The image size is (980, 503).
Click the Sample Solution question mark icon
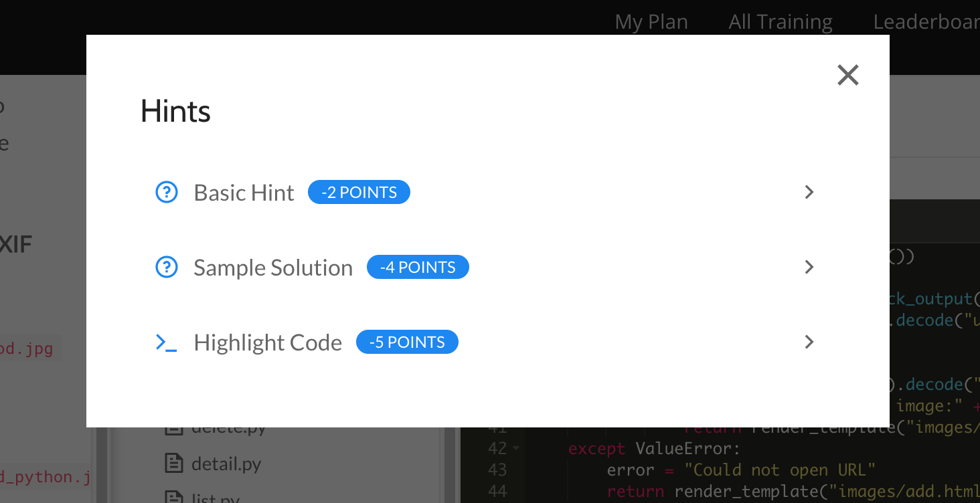pyautogui.click(x=166, y=268)
